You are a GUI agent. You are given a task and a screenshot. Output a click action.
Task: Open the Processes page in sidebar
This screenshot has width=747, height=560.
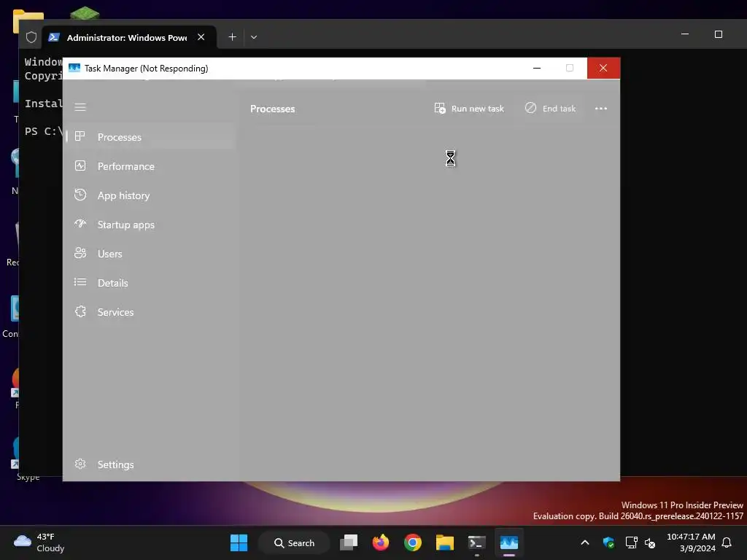(150, 137)
